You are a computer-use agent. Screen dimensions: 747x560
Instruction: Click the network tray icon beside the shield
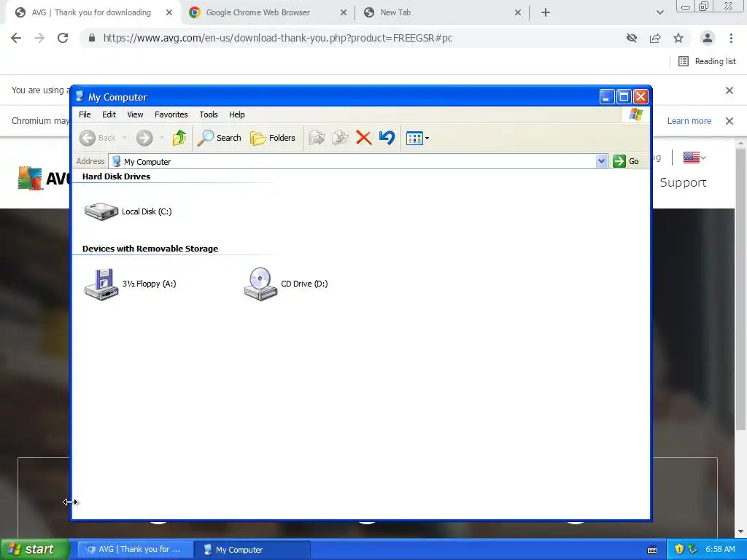[693, 550]
